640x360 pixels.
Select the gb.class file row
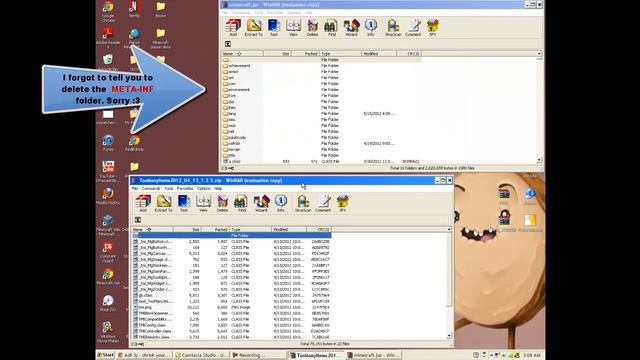(x=231, y=295)
